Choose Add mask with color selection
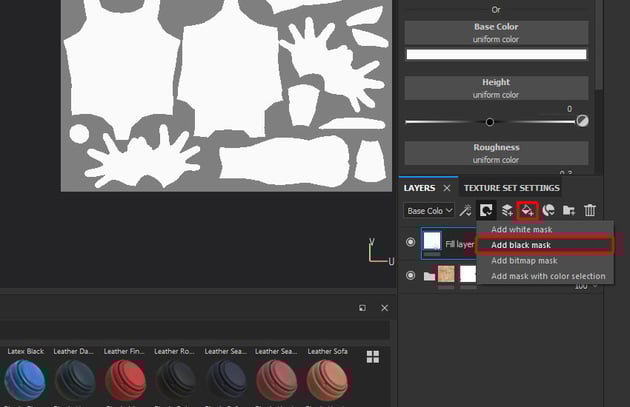 (547, 276)
